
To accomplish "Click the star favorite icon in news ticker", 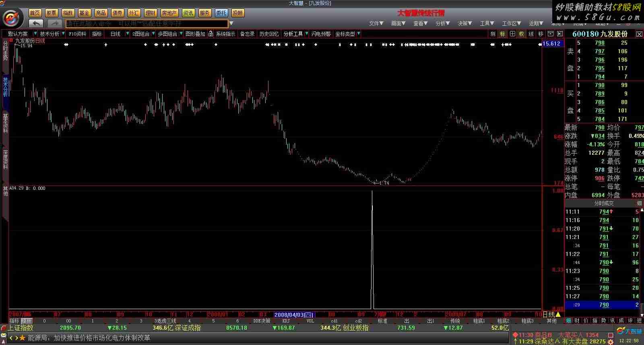I will pos(22,338).
